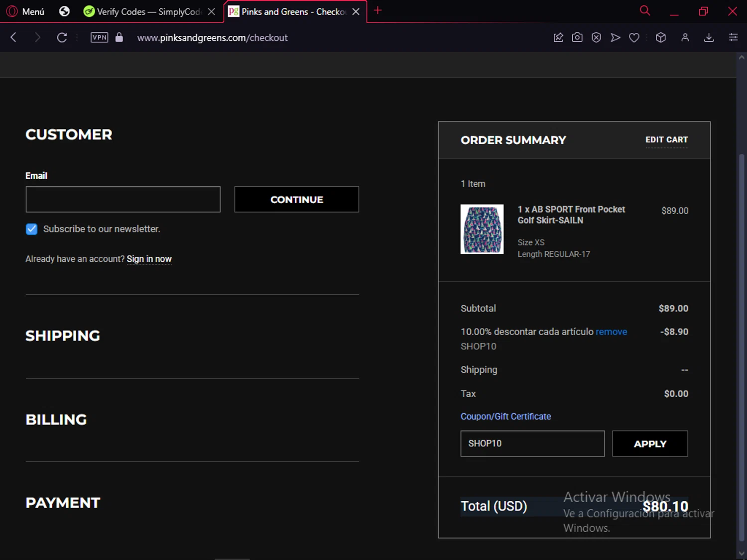Image resolution: width=747 pixels, height=560 pixels.
Task: Go back with the back arrow
Action: (x=14, y=37)
